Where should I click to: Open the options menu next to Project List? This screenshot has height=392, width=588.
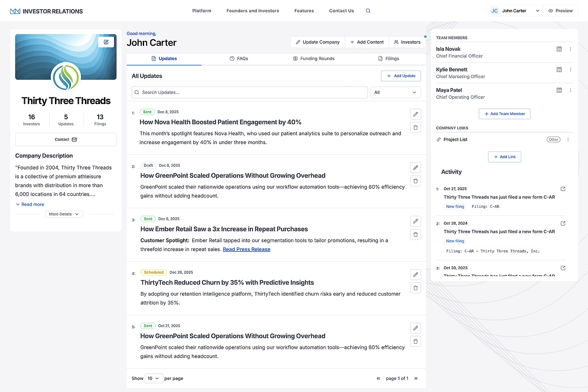click(568, 139)
